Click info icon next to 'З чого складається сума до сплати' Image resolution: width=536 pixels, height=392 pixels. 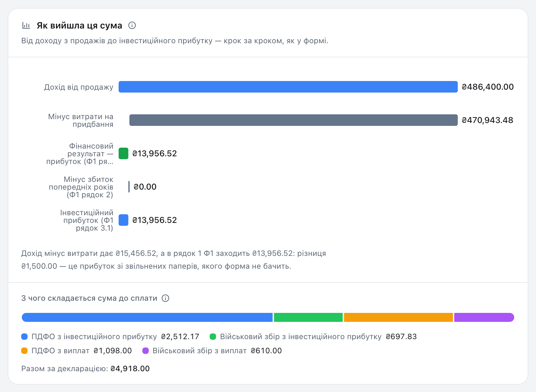165,298
